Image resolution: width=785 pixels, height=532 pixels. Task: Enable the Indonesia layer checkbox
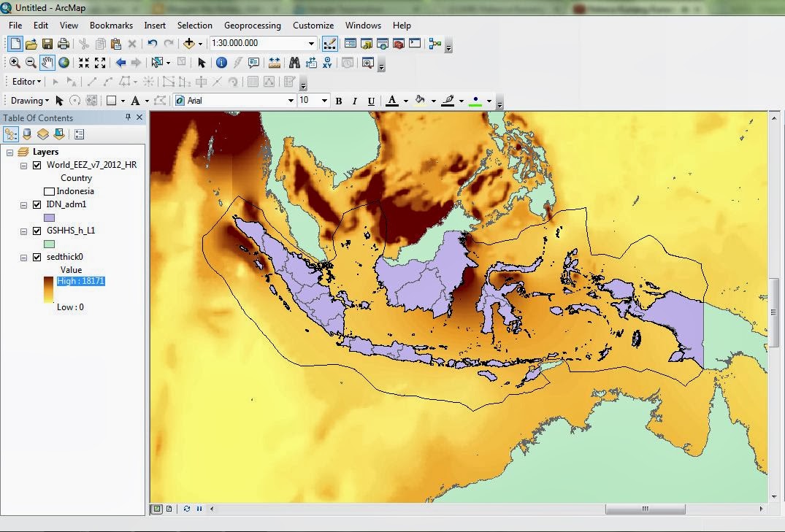click(x=49, y=190)
